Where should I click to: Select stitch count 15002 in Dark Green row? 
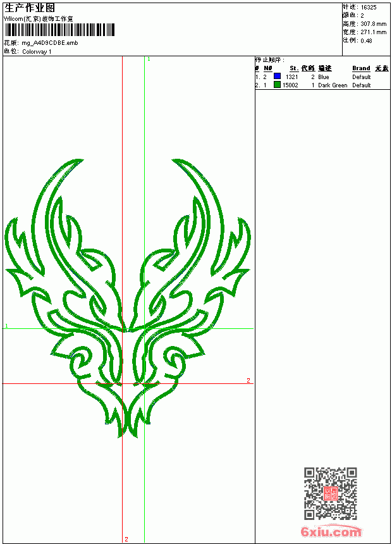(x=290, y=85)
